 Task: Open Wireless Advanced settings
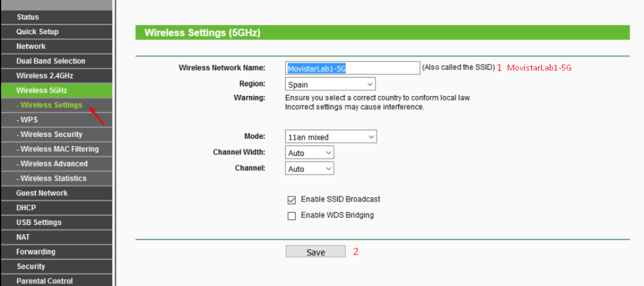point(56,164)
